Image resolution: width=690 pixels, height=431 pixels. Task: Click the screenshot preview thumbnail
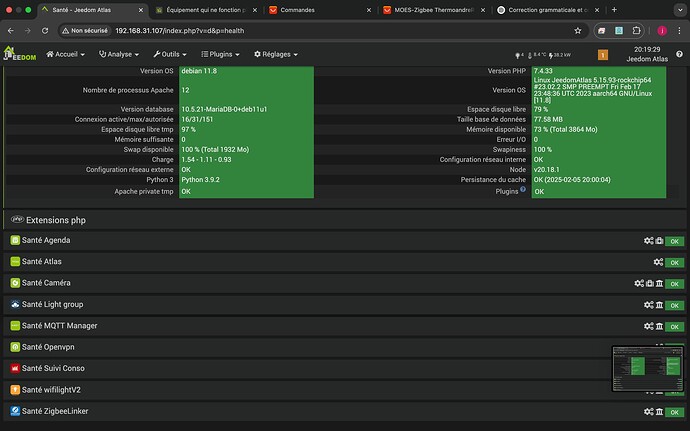pos(647,368)
